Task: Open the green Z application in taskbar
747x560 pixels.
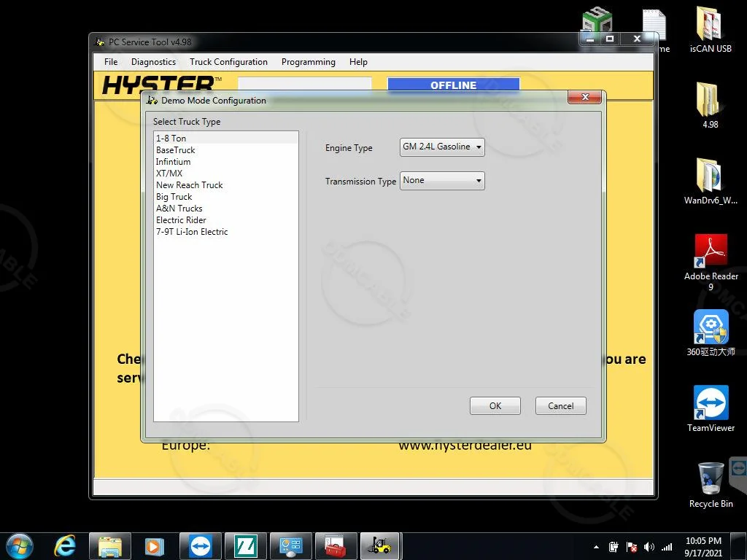Action: coord(245,545)
